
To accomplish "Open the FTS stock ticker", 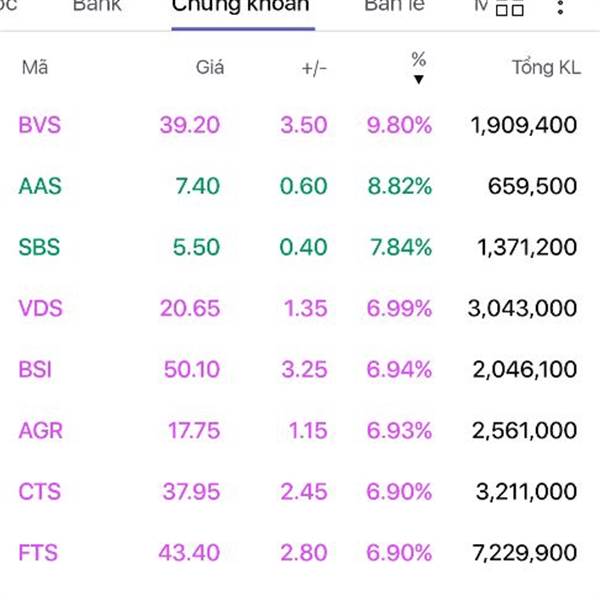I will (x=38, y=553).
